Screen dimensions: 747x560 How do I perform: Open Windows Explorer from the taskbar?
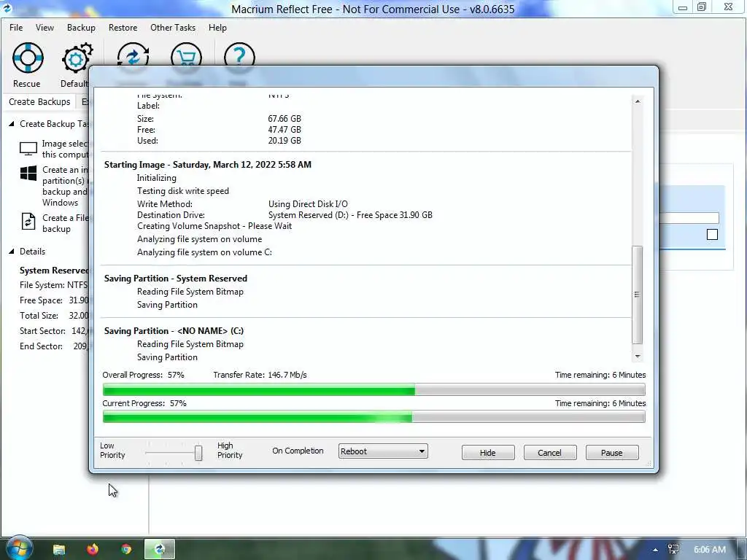tap(59, 550)
